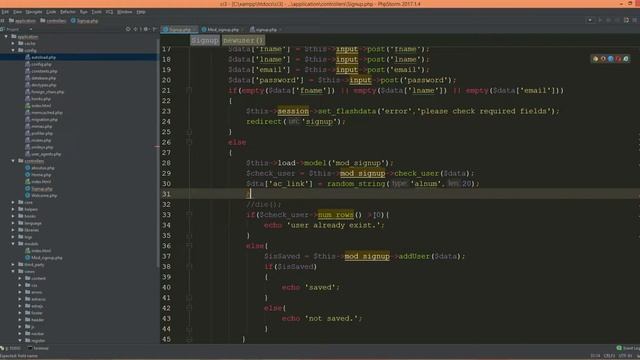The image size is (640, 360).
Task: Click line number 31 in the gutter
Action: point(166,194)
